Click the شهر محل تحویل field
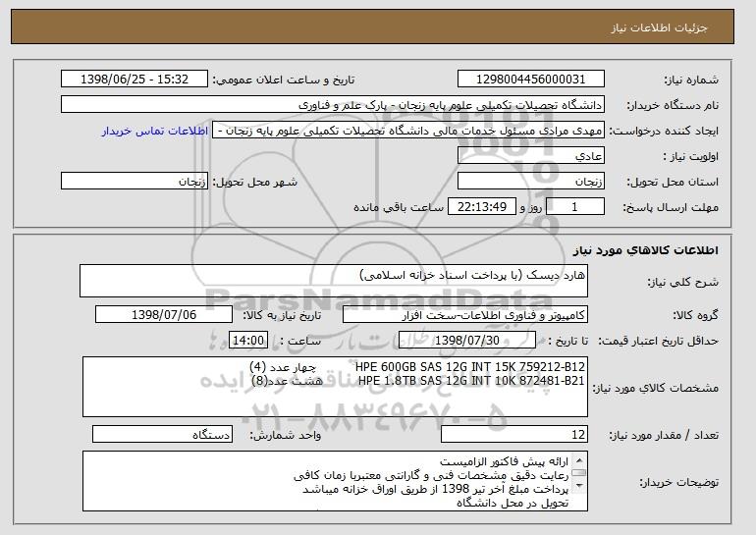Screen dimensions: 756x535 (135, 182)
